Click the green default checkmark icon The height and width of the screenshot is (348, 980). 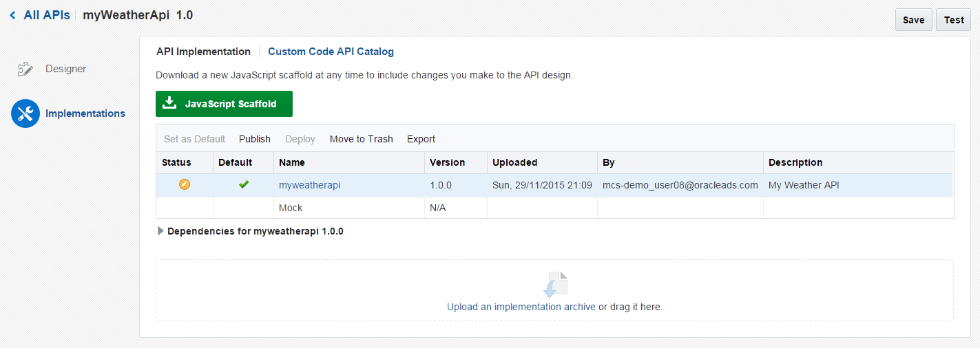[x=244, y=184]
